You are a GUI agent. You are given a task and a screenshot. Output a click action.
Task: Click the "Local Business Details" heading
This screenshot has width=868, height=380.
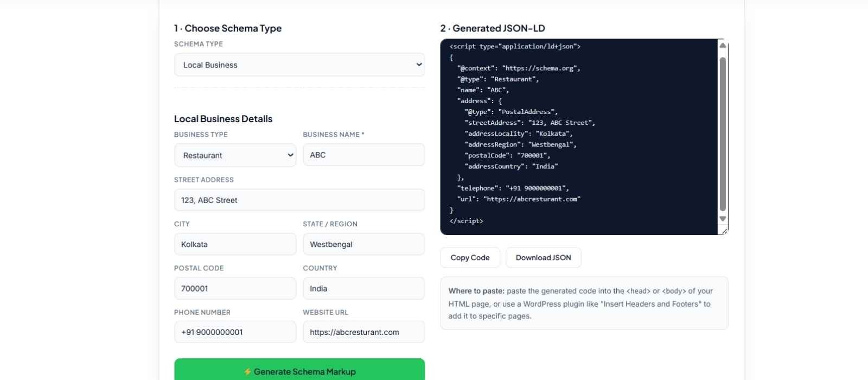pos(223,119)
